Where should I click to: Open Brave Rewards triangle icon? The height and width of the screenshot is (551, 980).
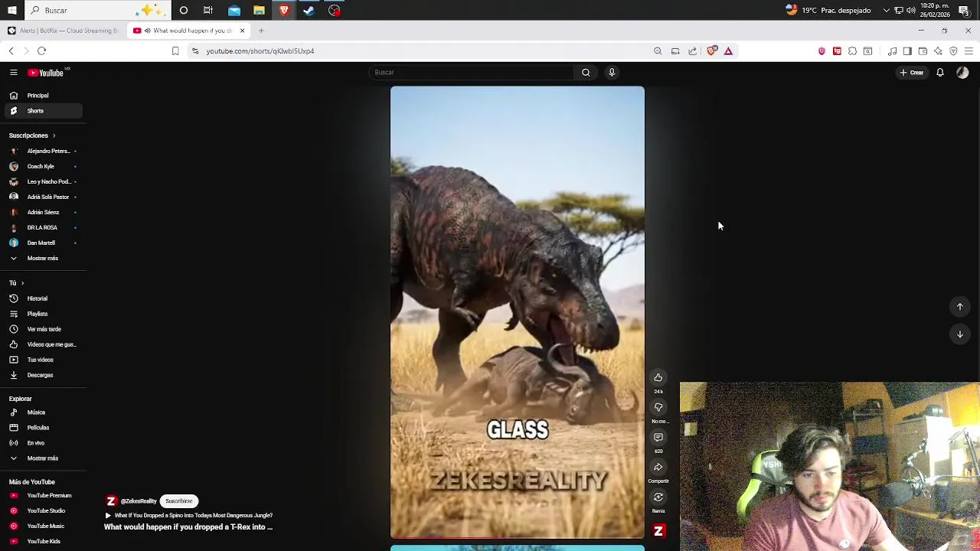728,51
